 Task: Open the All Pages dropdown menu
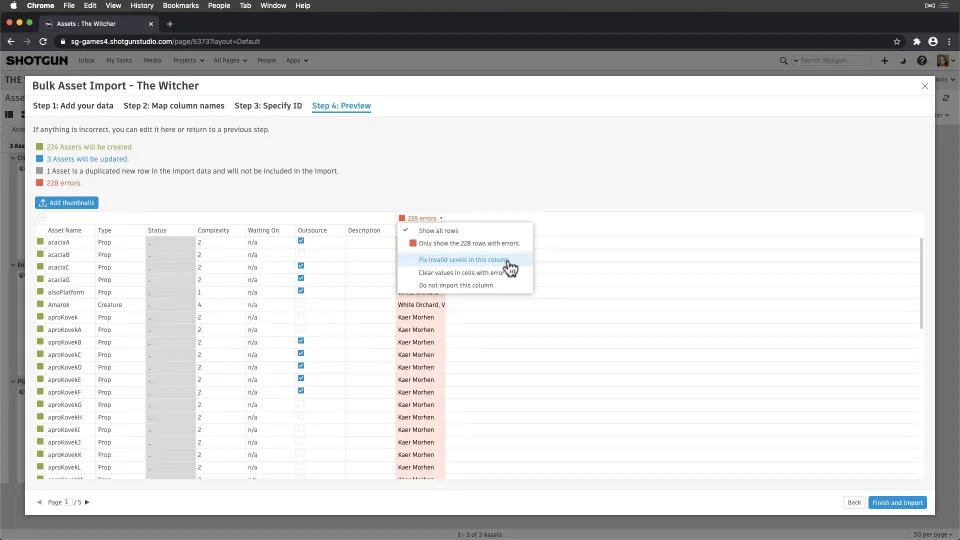[x=230, y=61]
